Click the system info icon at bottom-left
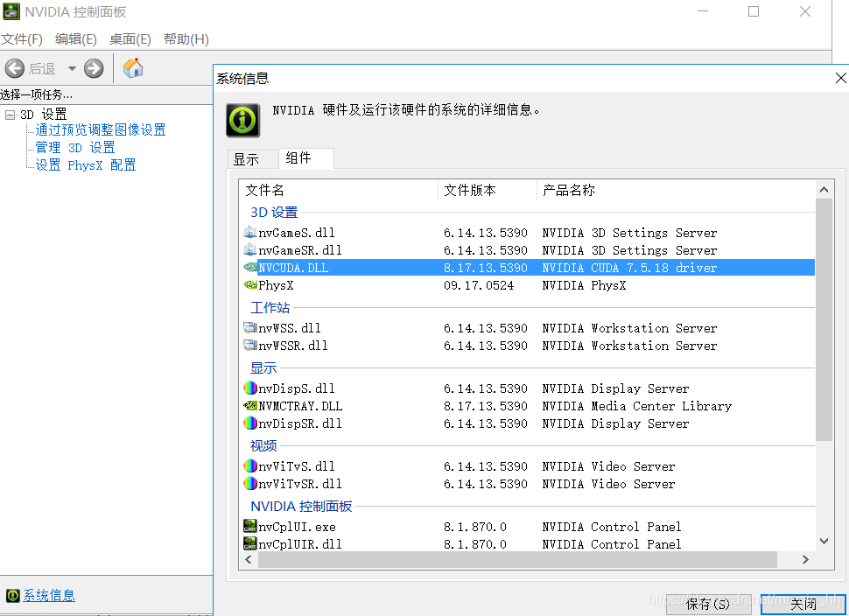 pyautogui.click(x=13, y=596)
